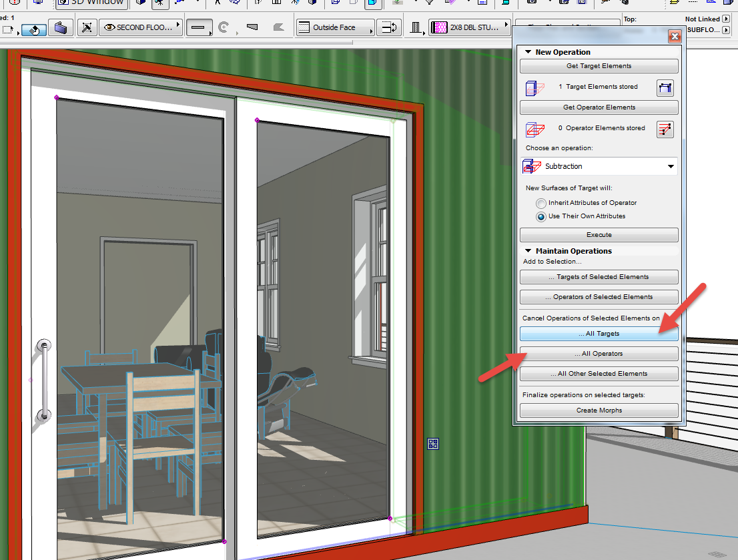Viewport: 738px width, 560px height.
Task: Collapse the New Operation section
Action: pos(528,51)
